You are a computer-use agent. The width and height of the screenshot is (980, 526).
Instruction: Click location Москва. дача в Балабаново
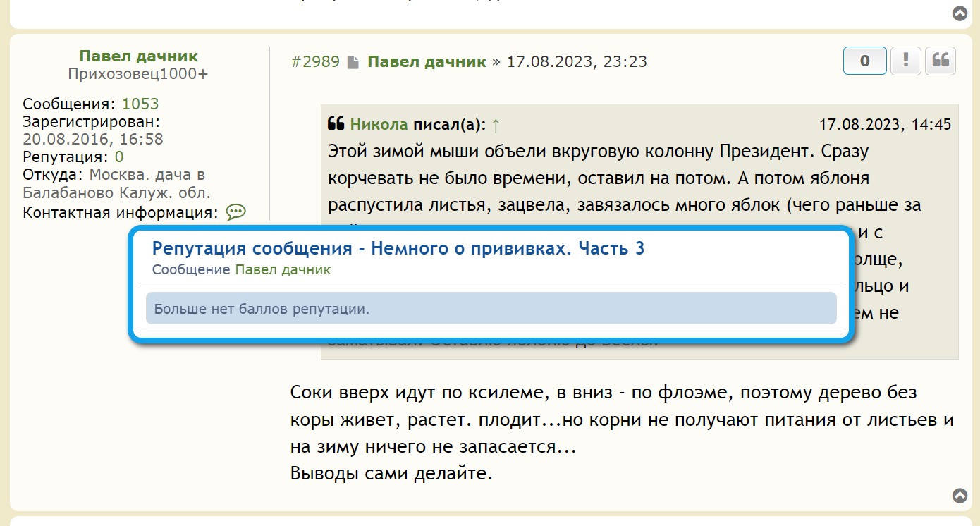click(x=116, y=183)
